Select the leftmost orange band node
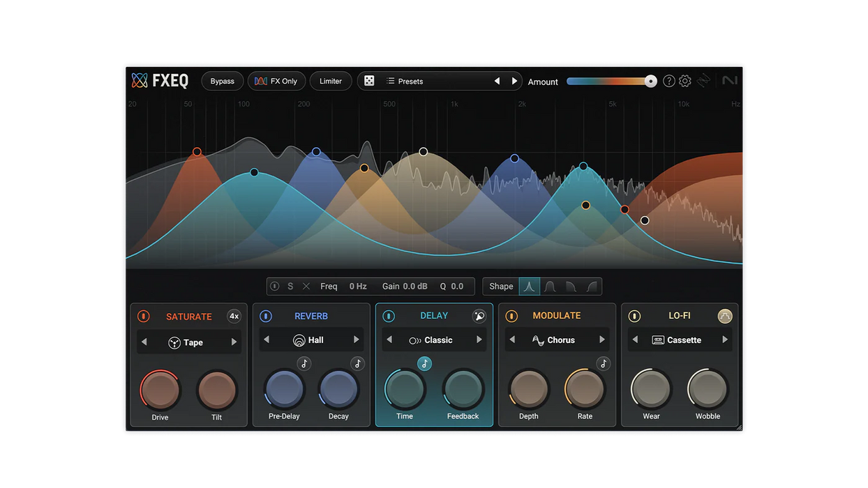Viewport: 868px width, 488px height. (x=197, y=152)
